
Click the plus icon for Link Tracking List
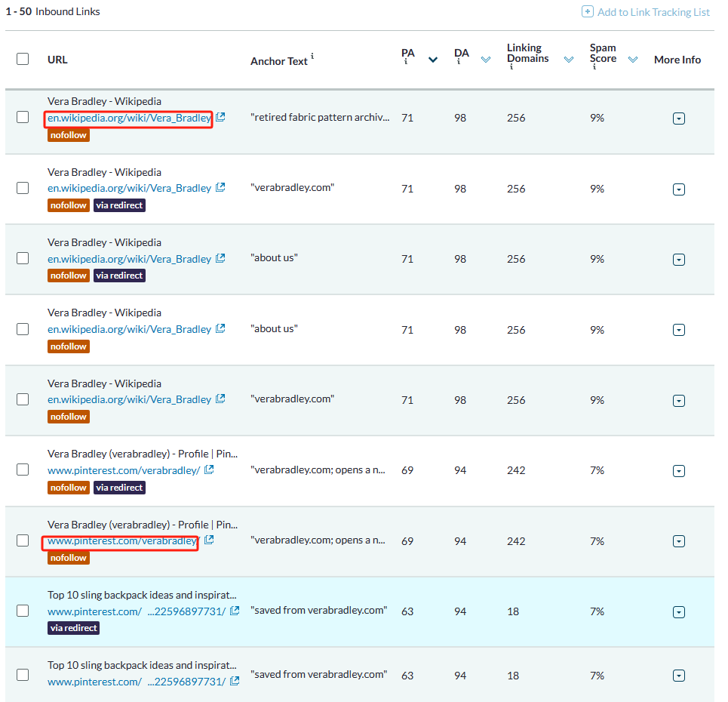pos(587,12)
